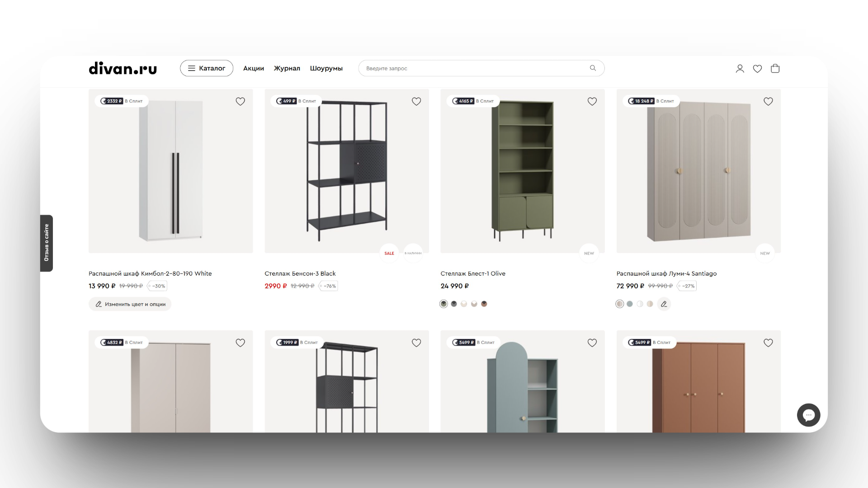Go to Акции section
This screenshot has height=488, width=868.
click(254, 69)
